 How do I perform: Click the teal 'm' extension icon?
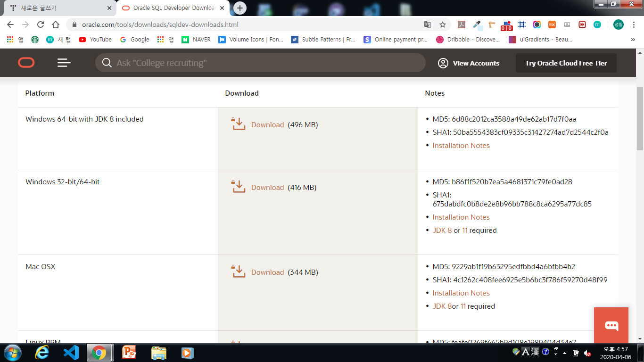597,25
